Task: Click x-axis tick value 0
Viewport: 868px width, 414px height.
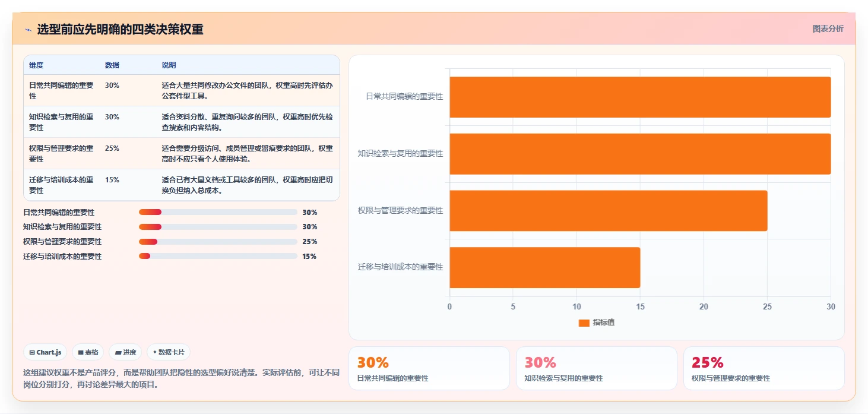Action: [449, 307]
